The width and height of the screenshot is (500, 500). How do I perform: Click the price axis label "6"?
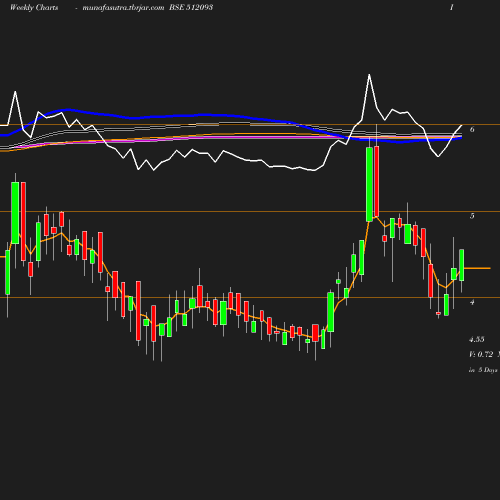pyautogui.click(x=472, y=129)
